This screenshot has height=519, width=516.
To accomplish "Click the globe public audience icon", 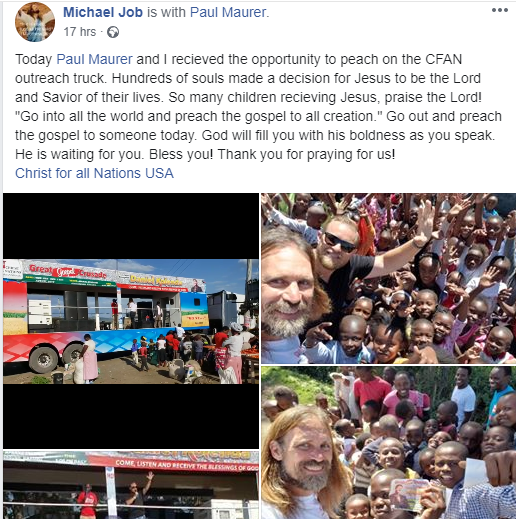I will pos(113,32).
